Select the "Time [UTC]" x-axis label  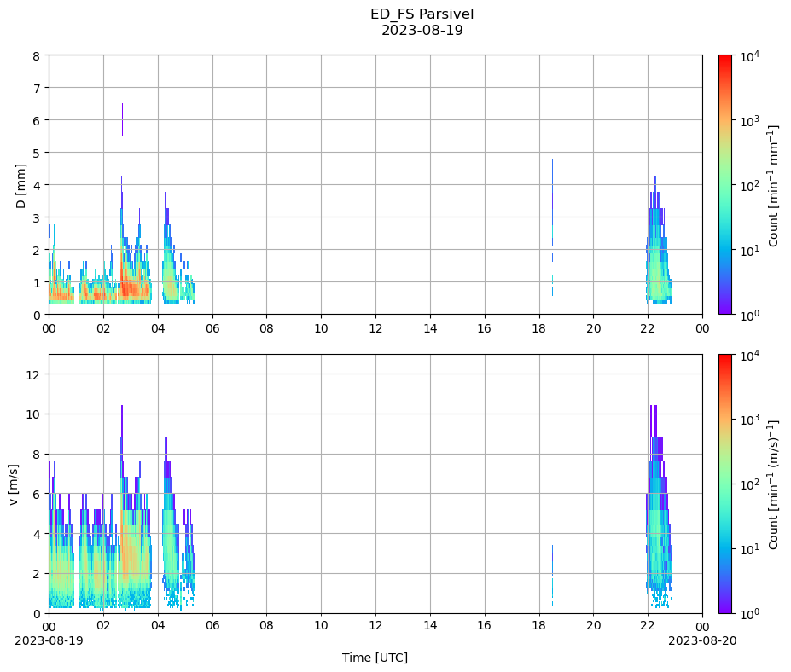(375, 658)
